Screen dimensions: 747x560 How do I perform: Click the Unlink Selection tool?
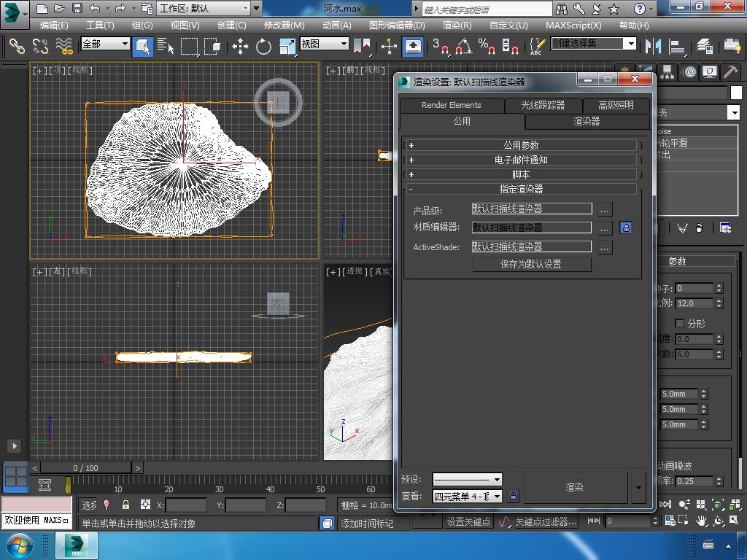(x=41, y=46)
